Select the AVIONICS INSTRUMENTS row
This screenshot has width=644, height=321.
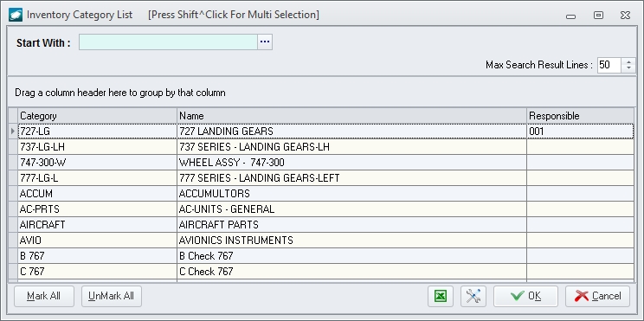point(322,241)
